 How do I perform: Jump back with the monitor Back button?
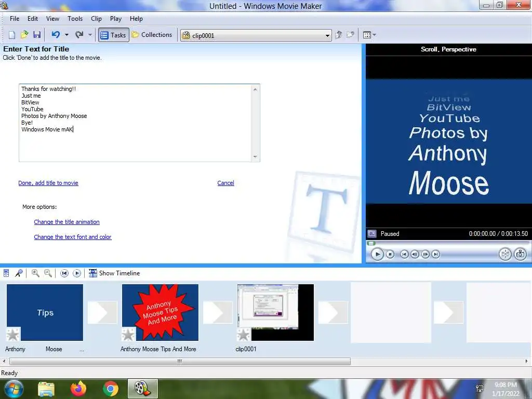404,254
